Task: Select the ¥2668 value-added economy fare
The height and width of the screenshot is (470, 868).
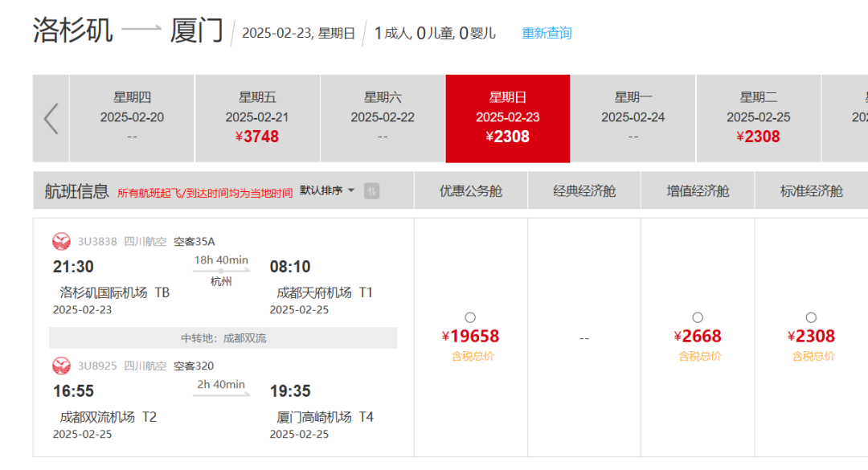Action: click(698, 317)
